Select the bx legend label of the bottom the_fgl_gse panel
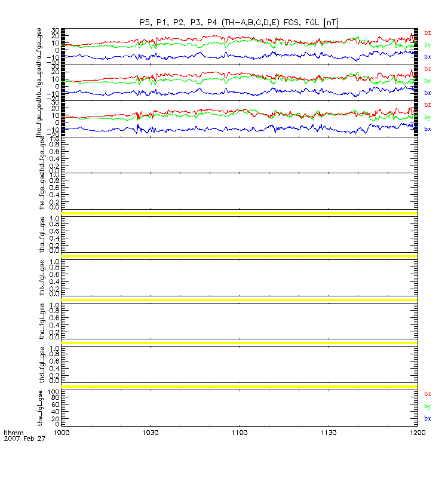 pos(427,418)
